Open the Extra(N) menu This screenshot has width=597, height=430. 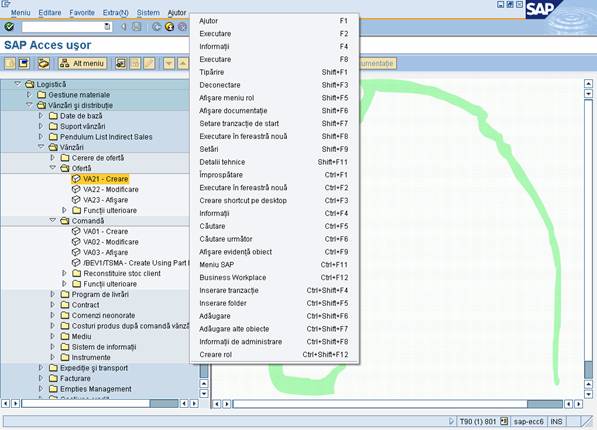[115, 13]
